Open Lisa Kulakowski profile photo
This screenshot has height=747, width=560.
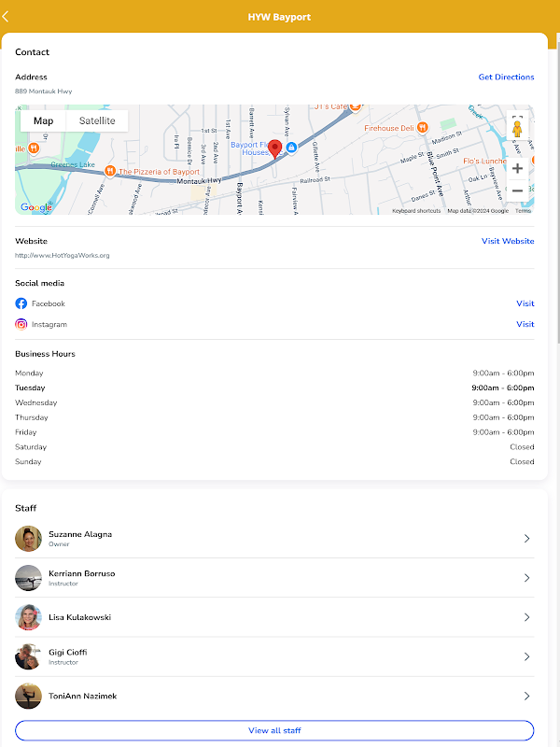29,617
